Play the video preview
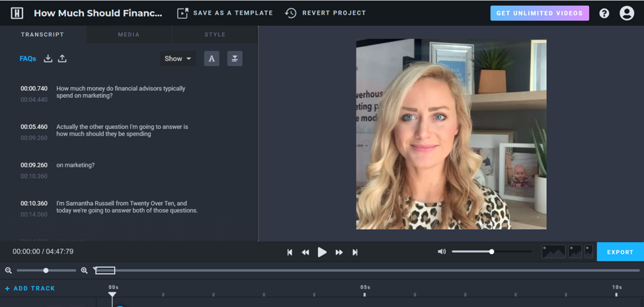 [322, 252]
